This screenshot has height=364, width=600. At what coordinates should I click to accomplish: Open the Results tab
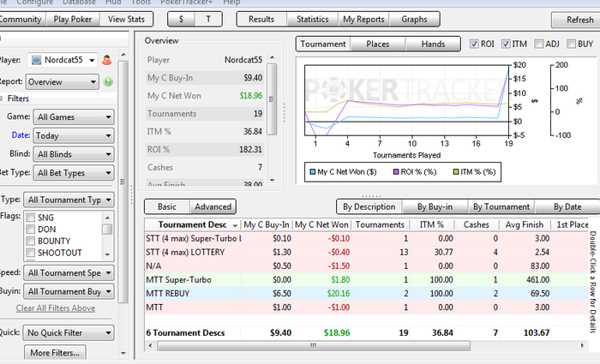click(x=261, y=19)
